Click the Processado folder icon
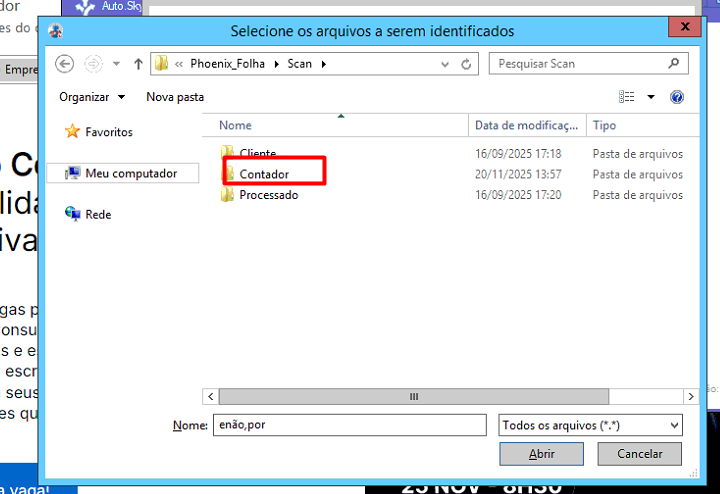The height and width of the screenshot is (494, 720). click(x=228, y=195)
